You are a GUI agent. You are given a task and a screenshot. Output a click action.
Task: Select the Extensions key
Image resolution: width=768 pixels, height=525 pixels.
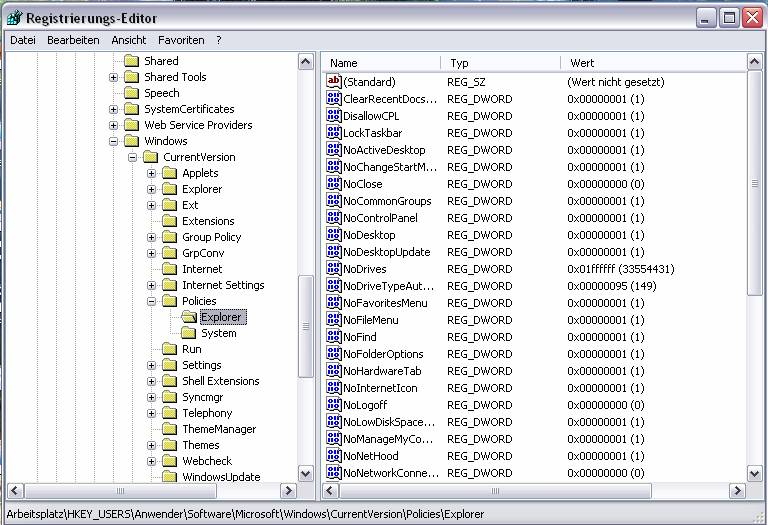pos(208,221)
